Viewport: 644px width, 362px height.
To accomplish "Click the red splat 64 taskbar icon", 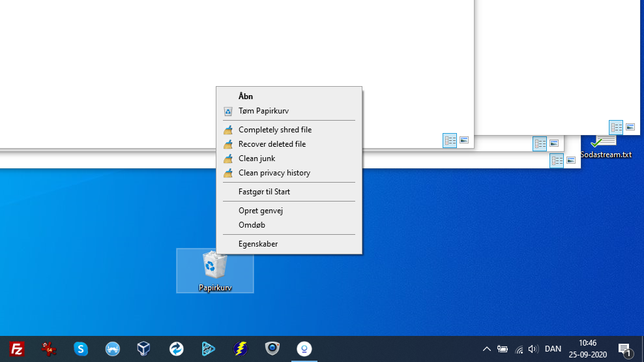I will (x=49, y=349).
